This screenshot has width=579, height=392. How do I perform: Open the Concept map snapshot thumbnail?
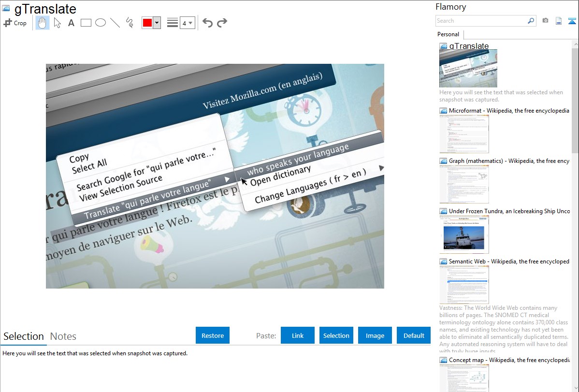[x=464, y=378]
